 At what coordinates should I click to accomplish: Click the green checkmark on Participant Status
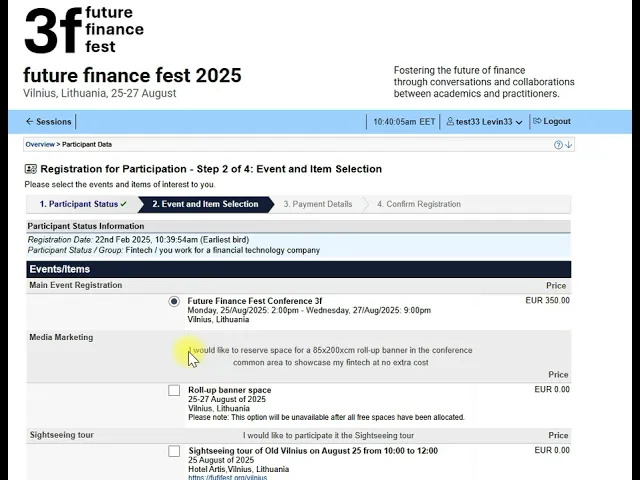coord(124,204)
